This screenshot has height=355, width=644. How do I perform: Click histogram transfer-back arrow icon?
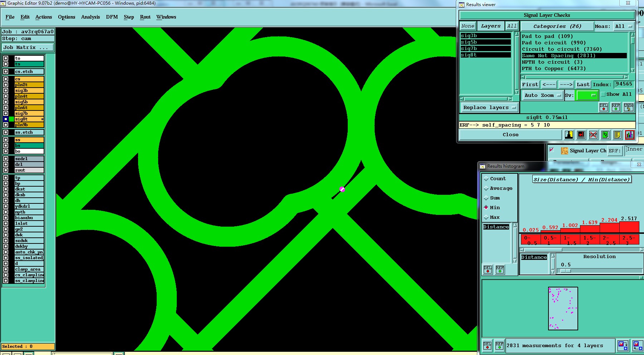638,346
